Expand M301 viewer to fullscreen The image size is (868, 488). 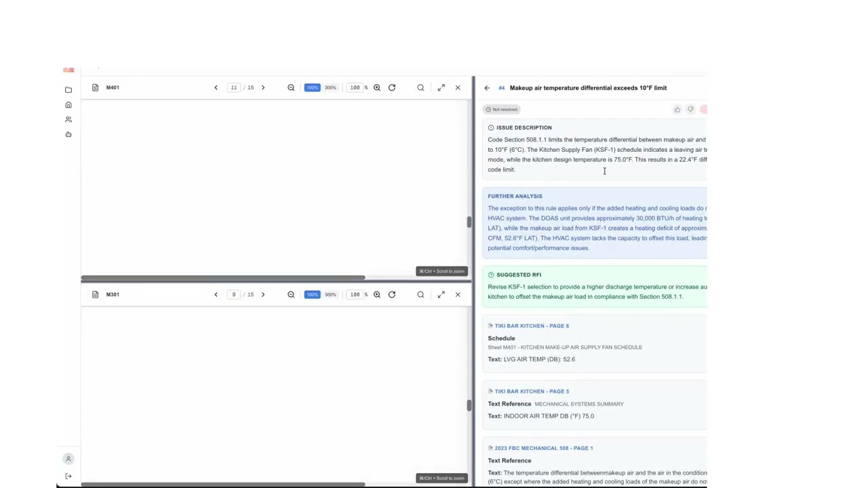(441, 294)
